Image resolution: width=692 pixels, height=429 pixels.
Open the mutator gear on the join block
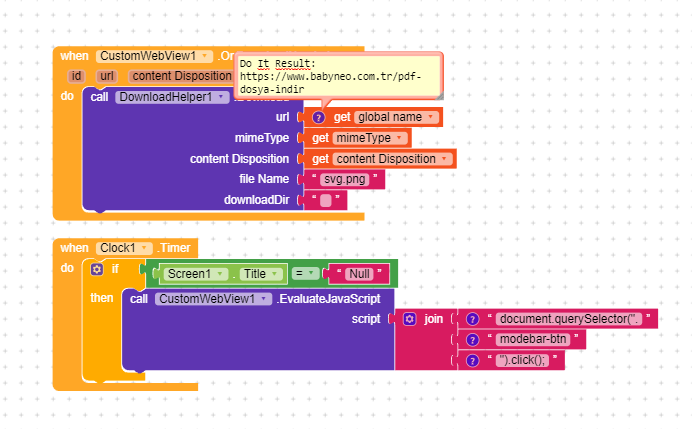pos(409,319)
